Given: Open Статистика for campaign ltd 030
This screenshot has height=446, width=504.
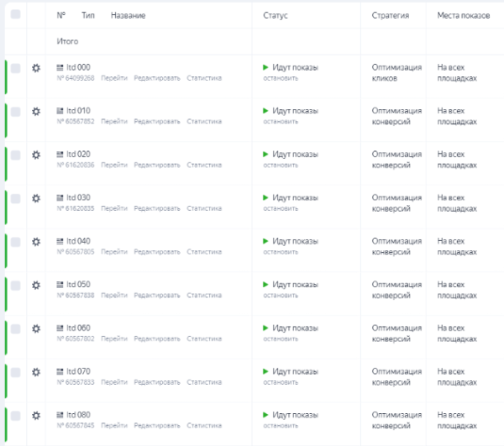Looking at the screenshot, I should [x=204, y=208].
